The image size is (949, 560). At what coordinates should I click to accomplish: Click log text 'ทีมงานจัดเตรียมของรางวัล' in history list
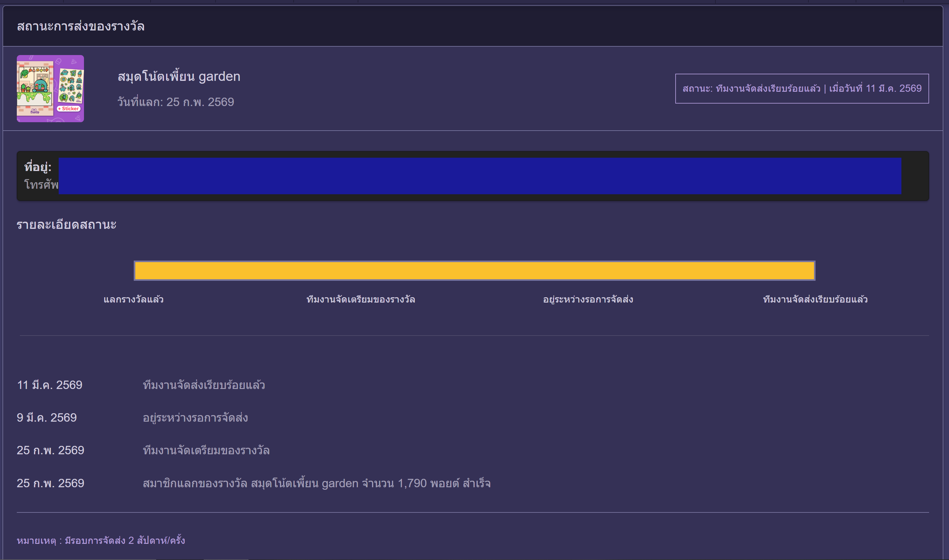pyautogui.click(x=206, y=451)
